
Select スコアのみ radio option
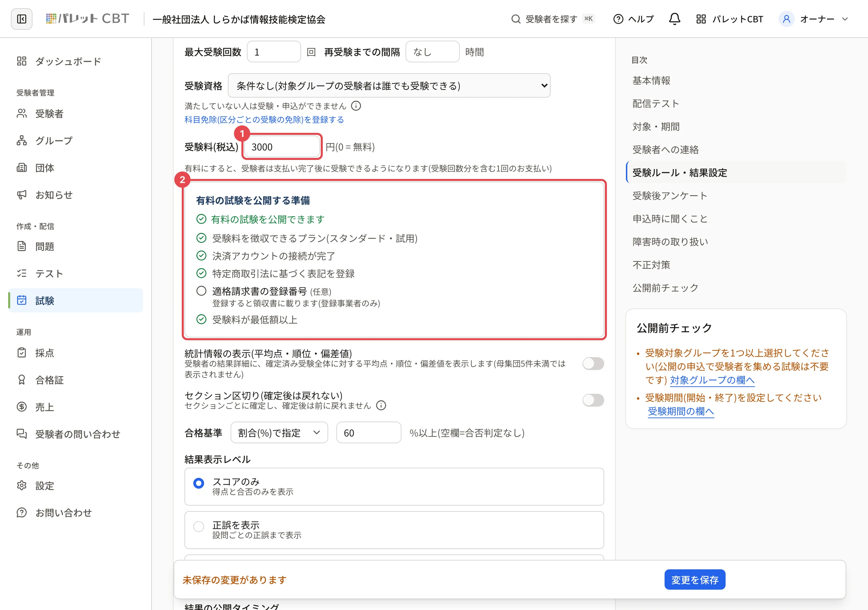click(198, 483)
